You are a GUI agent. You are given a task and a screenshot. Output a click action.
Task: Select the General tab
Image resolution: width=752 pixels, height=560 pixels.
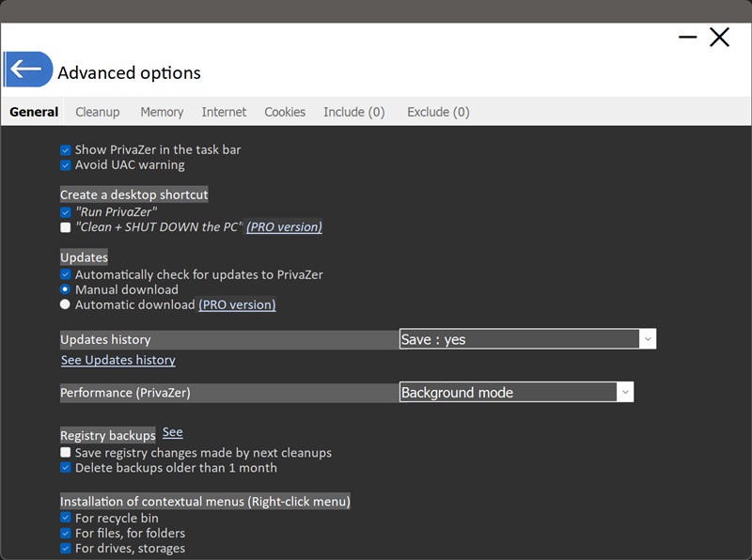[x=34, y=112]
